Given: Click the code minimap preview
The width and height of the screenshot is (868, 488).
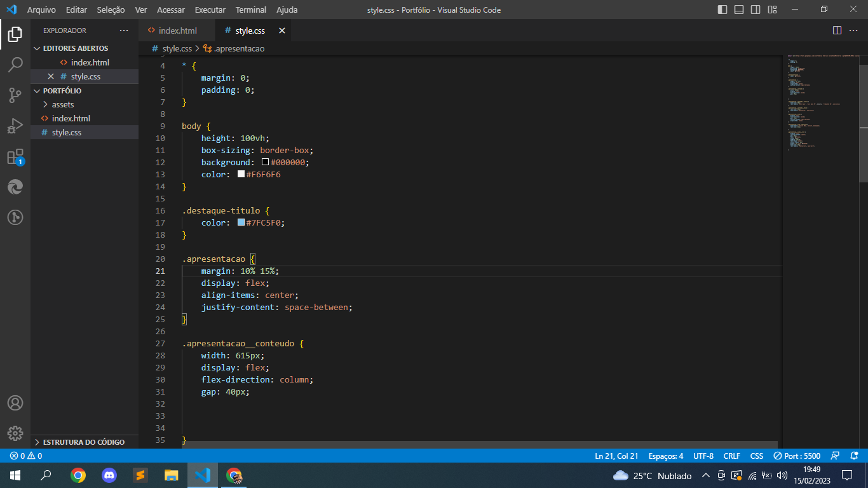Looking at the screenshot, I should click(x=822, y=102).
